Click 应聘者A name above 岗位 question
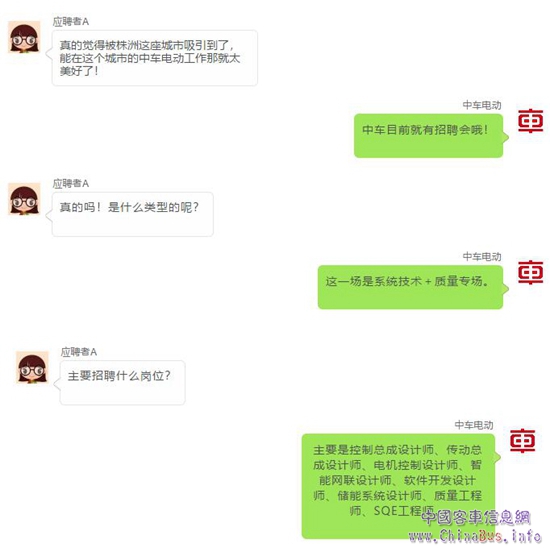This screenshot has height=552, width=550. (x=79, y=352)
